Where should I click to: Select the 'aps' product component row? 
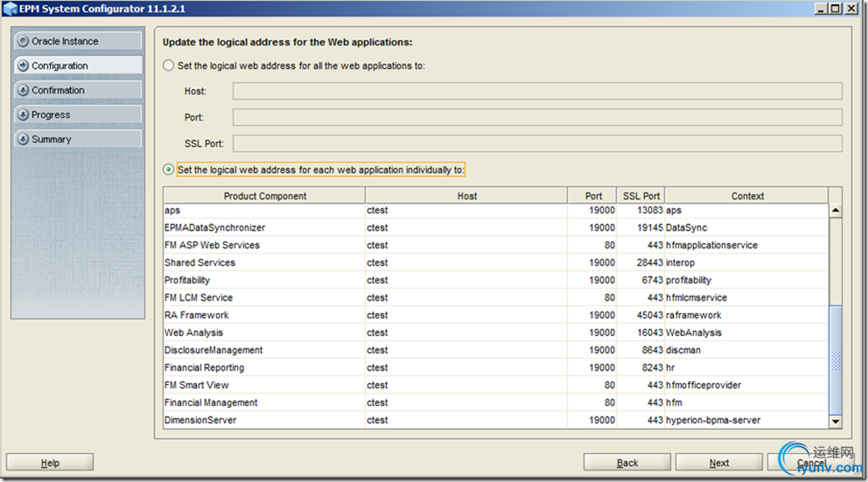click(x=496, y=210)
